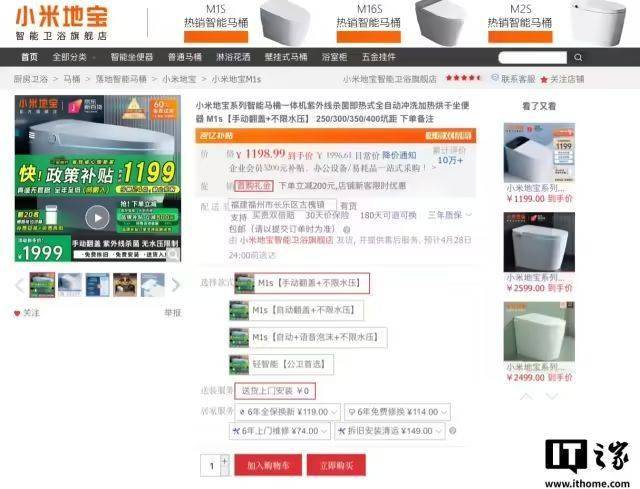Open 6年全保换新 ¥119.00 dropdown
Image resolution: width=640 pixels, height=489 pixels.
[287, 412]
